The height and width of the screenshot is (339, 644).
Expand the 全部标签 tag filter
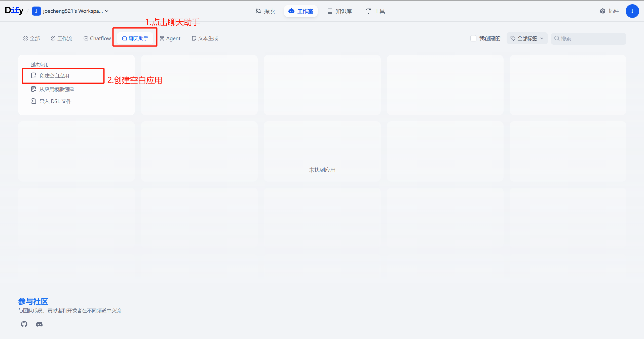pyautogui.click(x=527, y=38)
